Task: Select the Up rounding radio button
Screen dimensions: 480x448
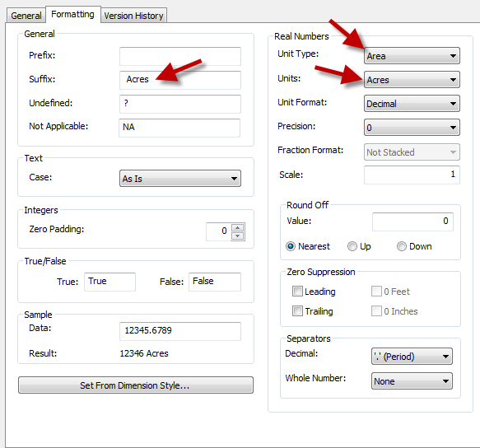Action: [x=352, y=246]
